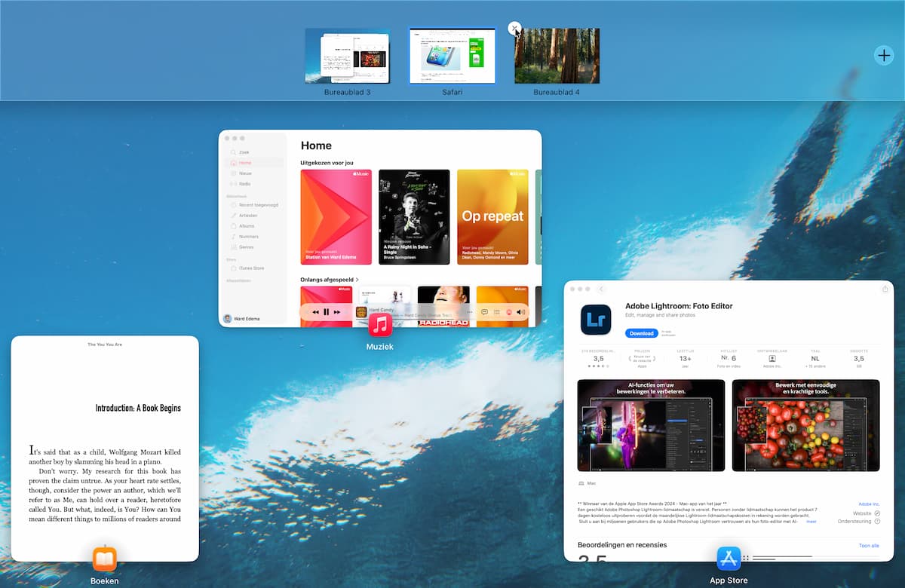Click the Uitgekozen voor jou heading in Music
905x588 pixels.
coord(327,163)
